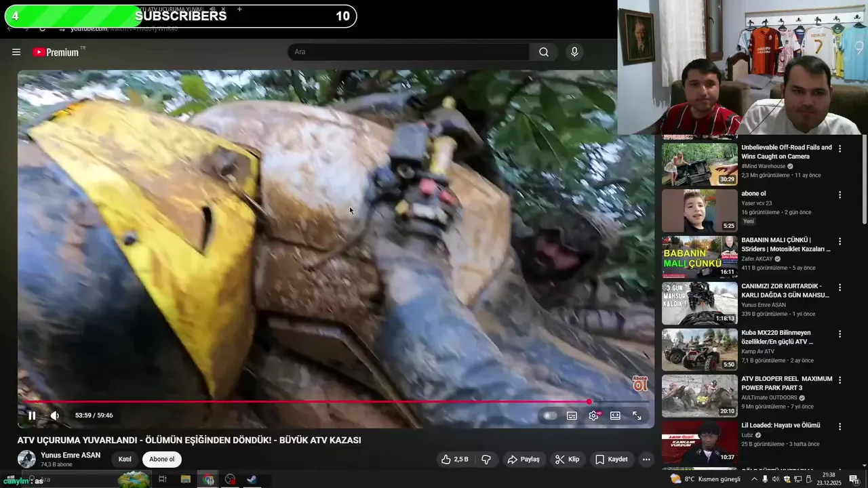Open options menu for 'Lil Loaded' video
The image size is (868, 488).
pyautogui.click(x=840, y=426)
